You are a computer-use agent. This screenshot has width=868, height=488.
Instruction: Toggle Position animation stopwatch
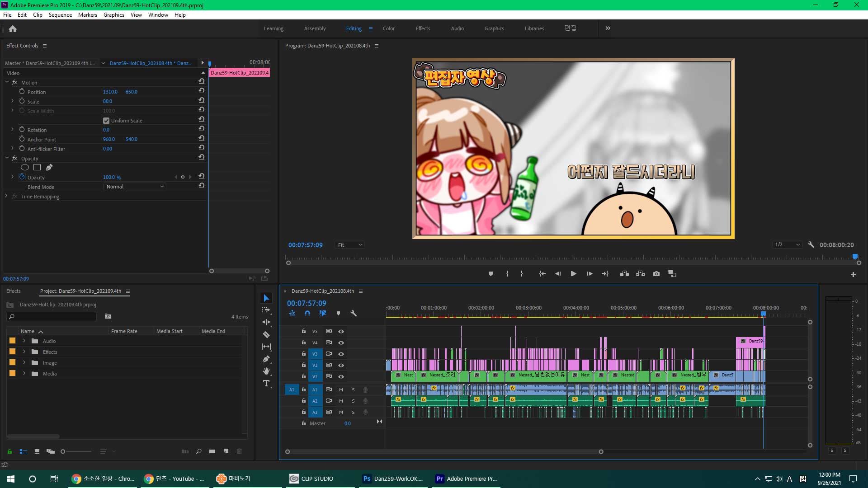point(22,91)
